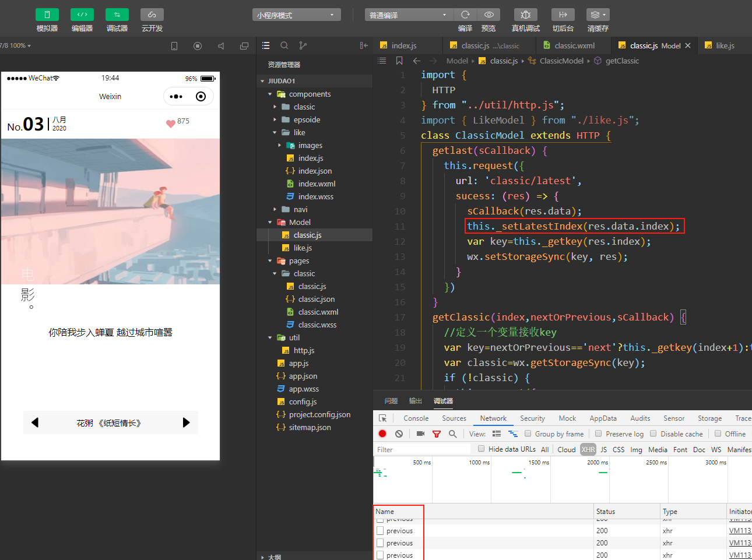Toggle the network filter funnel icon
This screenshot has width=752, height=560.
(437, 434)
